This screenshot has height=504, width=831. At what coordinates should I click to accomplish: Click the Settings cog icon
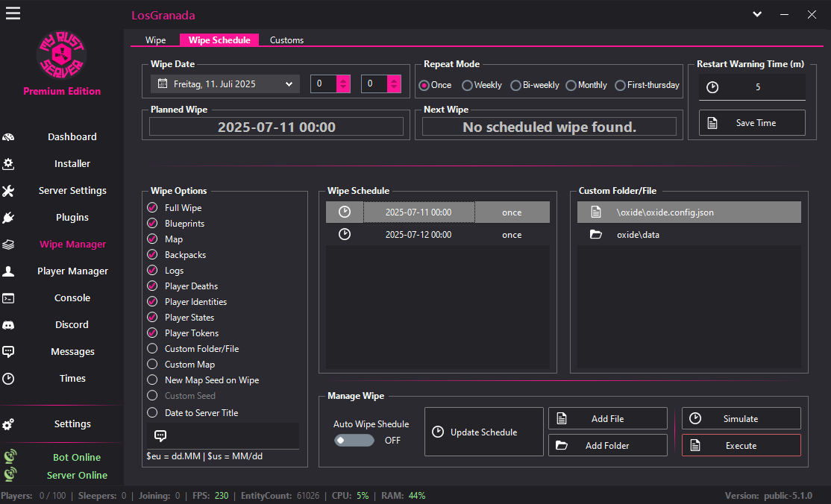tap(8, 424)
